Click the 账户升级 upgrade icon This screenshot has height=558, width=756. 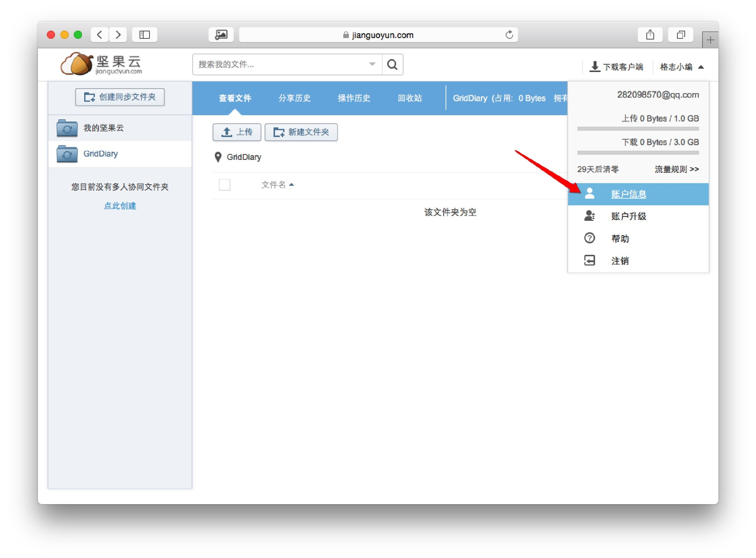[590, 216]
